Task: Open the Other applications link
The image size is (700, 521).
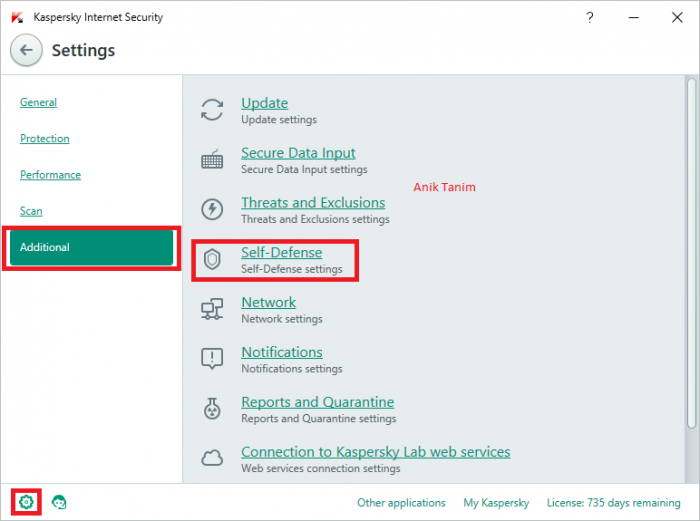Action: click(x=401, y=503)
